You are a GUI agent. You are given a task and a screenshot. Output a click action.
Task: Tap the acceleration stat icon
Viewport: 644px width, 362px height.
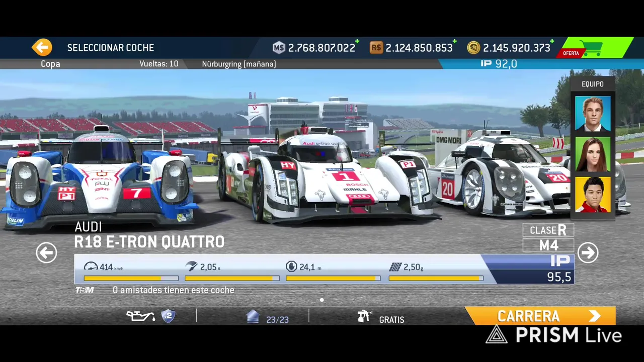click(x=191, y=267)
